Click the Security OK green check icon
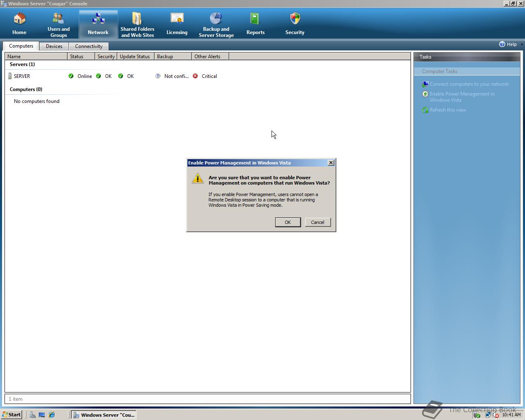The width and height of the screenshot is (525, 420). point(98,76)
